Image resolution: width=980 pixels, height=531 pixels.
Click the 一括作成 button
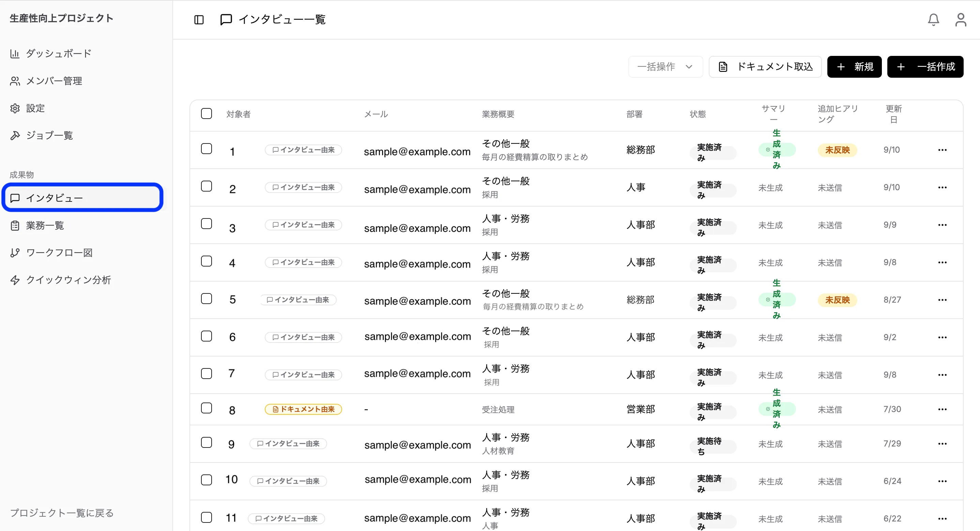925,67
